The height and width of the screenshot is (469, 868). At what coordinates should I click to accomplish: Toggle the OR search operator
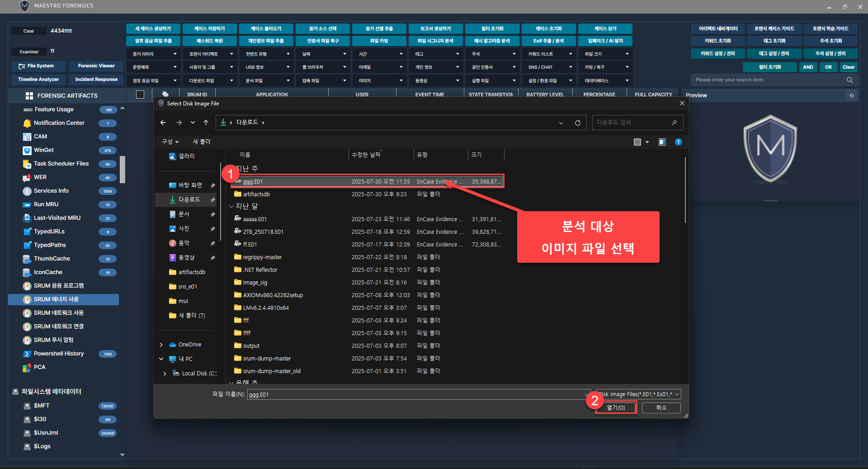pos(828,67)
